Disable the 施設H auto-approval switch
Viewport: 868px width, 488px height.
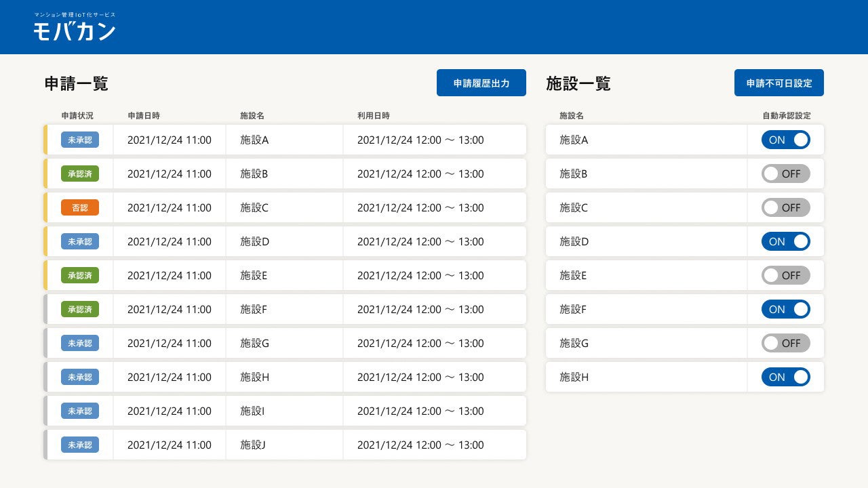786,377
